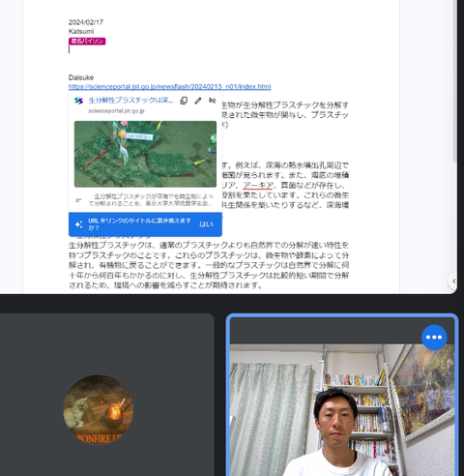464x476 pixels.
Task: Click the name Daisuke in the document
Action: [x=81, y=77]
